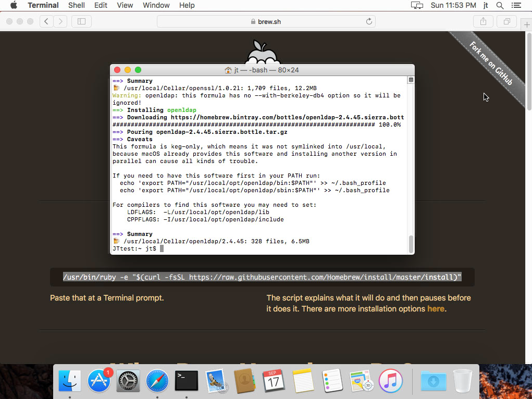Click the Terminal window scrollbar thumb
The height and width of the screenshot is (399, 532).
(x=411, y=244)
